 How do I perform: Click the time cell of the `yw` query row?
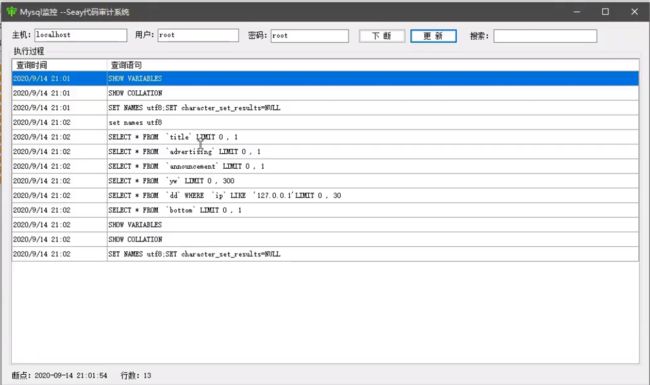click(x=59, y=181)
